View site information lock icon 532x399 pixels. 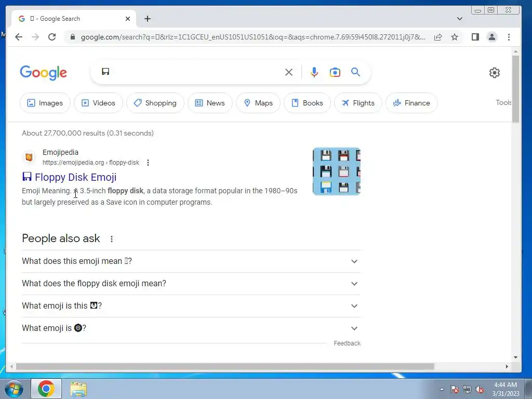72,37
